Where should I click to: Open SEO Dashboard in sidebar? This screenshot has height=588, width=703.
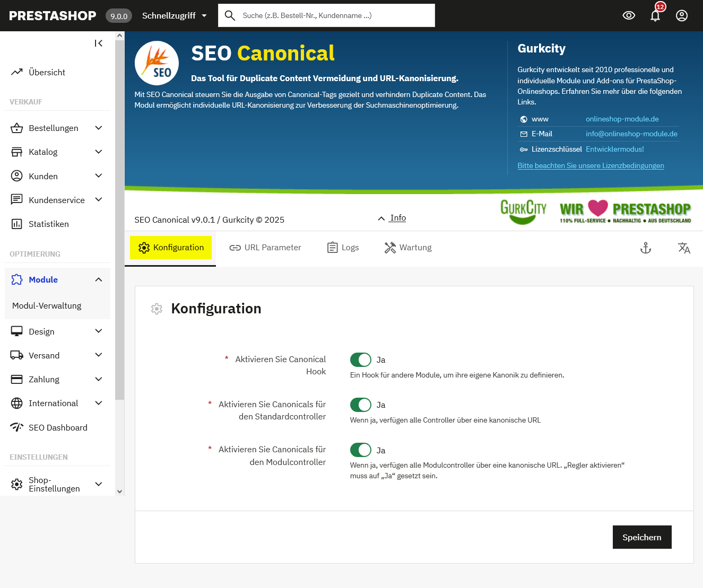point(58,427)
